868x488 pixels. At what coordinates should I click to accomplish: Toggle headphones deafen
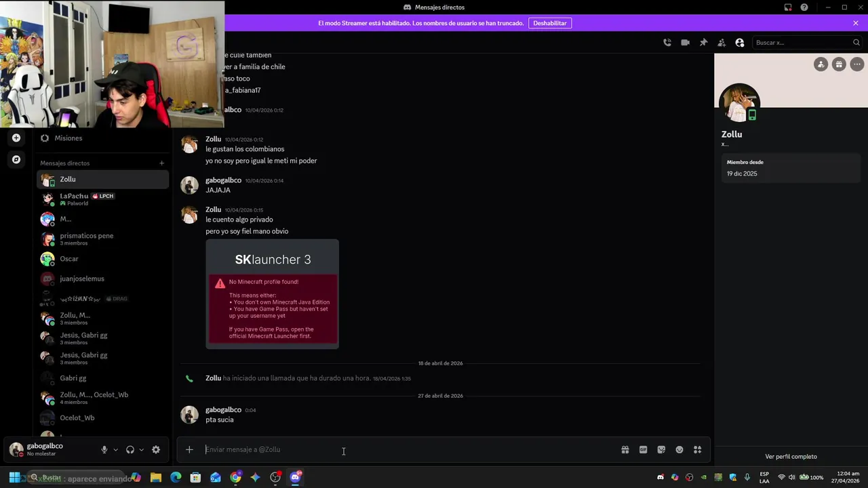(130, 449)
